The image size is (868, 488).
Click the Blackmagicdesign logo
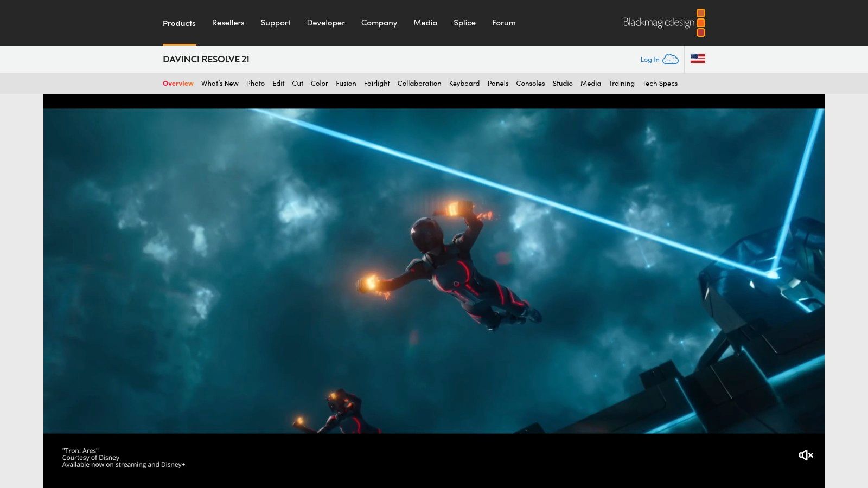pos(664,23)
